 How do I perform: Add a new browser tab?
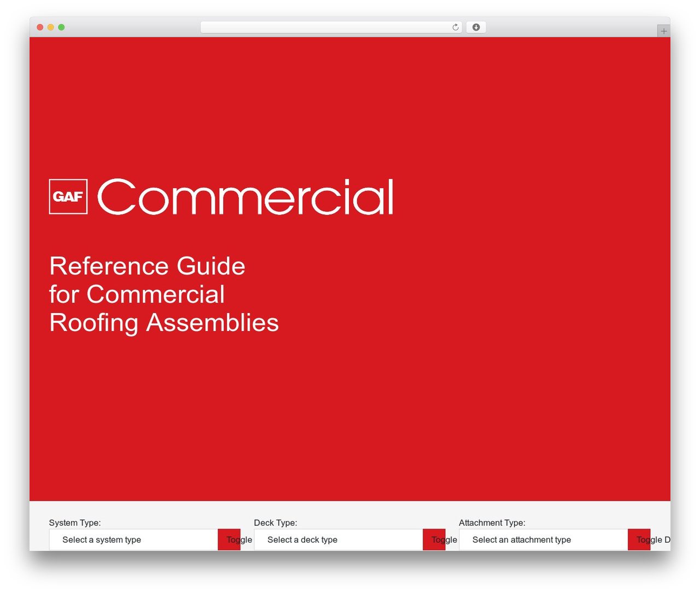[663, 31]
